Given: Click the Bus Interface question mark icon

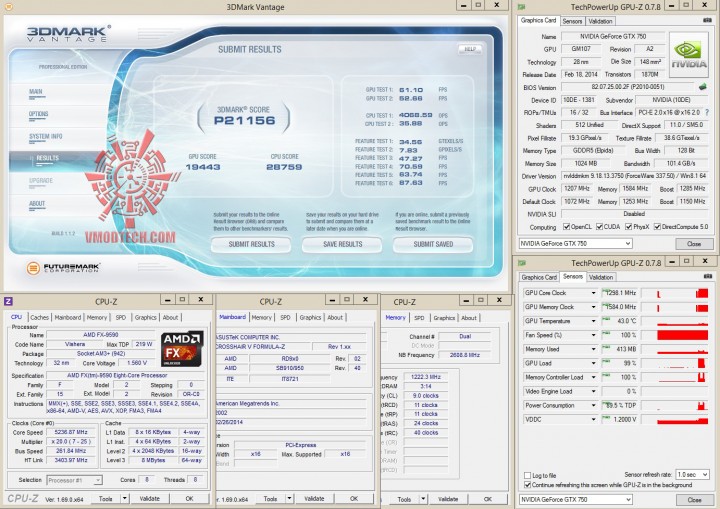Looking at the screenshot, I should click(x=707, y=112).
